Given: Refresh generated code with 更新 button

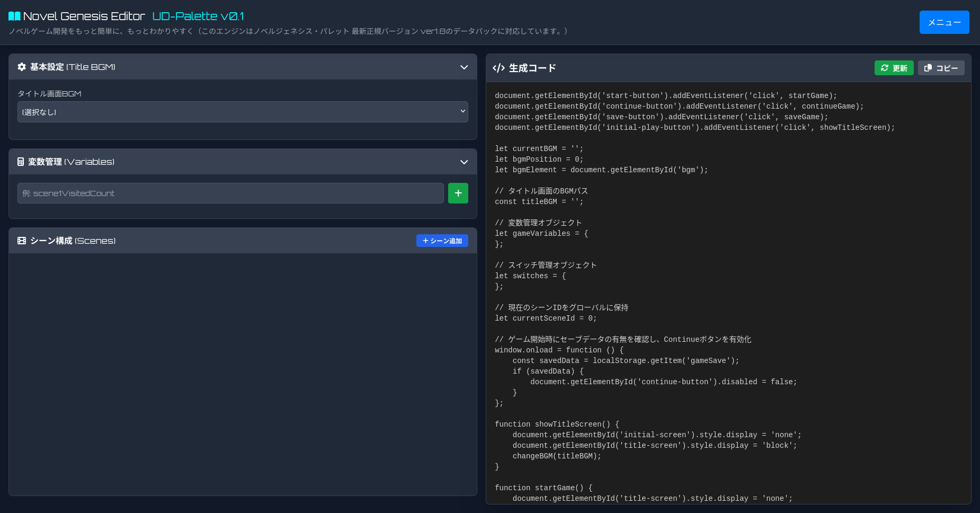Looking at the screenshot, I should coord(894,68).
